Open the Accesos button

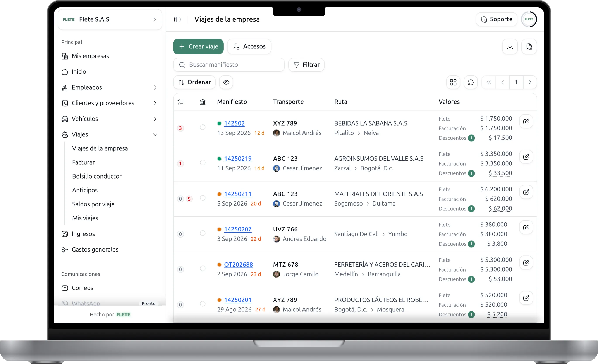249,46
